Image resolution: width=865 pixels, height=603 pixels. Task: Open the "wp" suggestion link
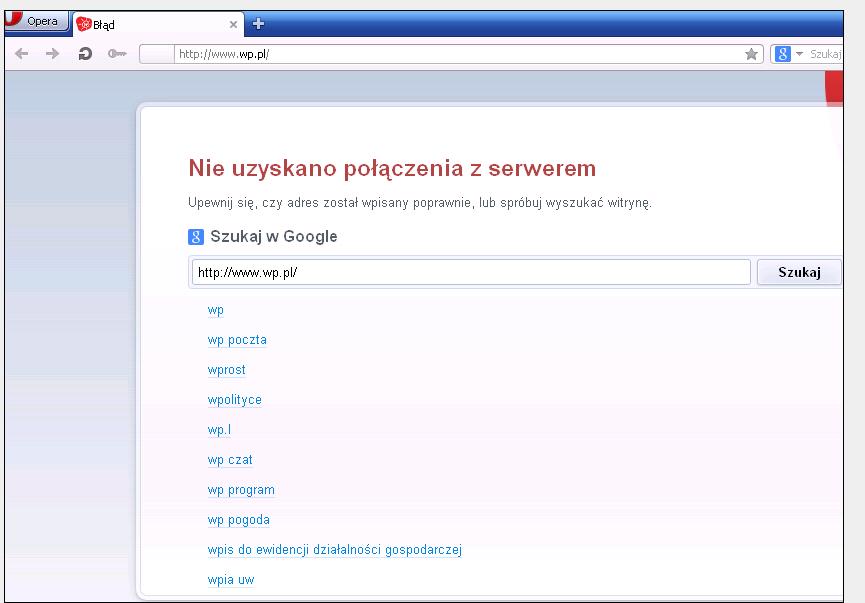(216, 310)
